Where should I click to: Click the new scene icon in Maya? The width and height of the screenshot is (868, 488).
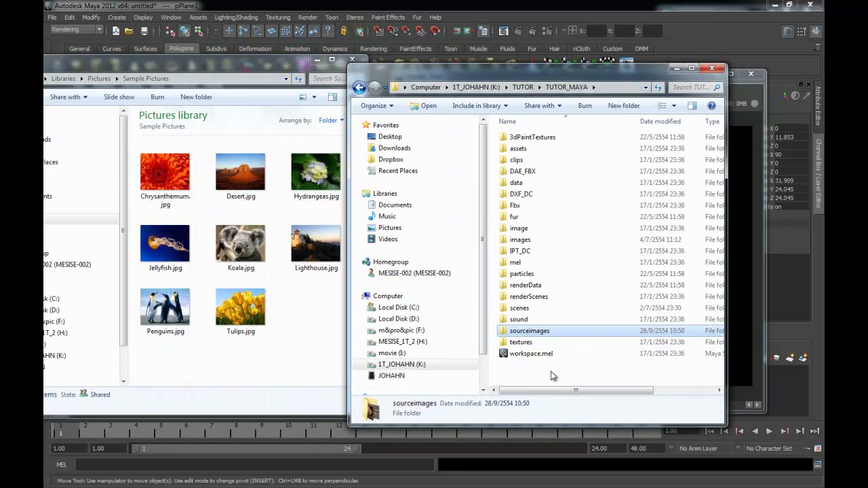(x=116, y=31)
